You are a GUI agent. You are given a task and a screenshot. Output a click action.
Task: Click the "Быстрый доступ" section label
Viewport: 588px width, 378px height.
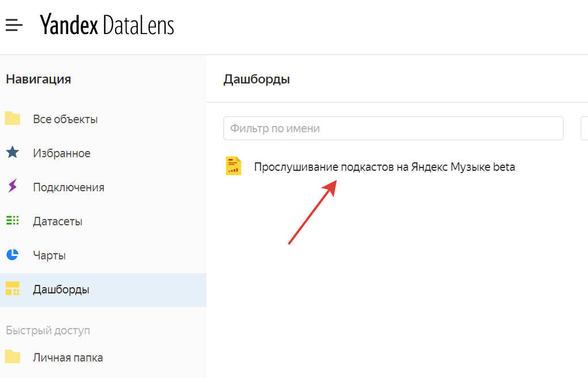(x=48, y=330)
